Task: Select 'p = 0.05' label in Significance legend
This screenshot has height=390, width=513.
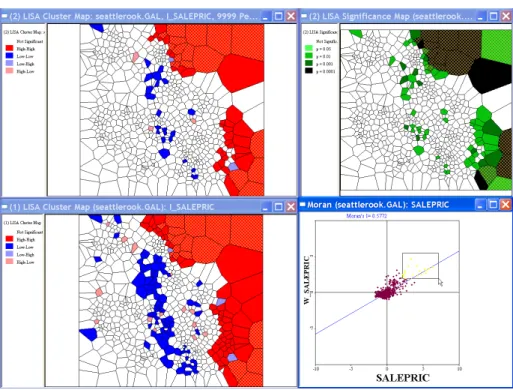Action: [323, 49]
